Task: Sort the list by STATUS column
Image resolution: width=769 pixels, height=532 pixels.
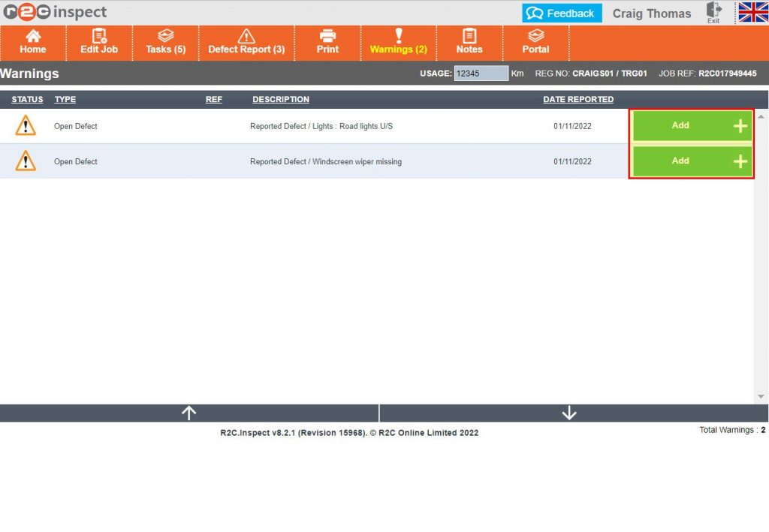Action: [x=27, y=99]
